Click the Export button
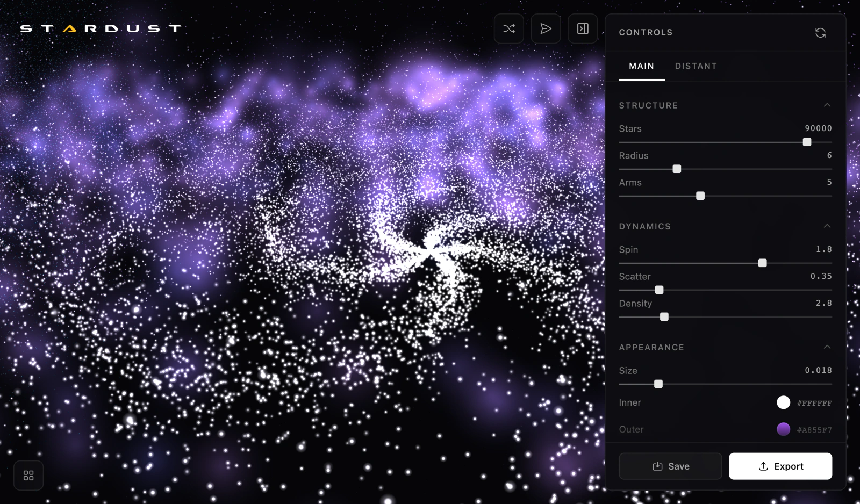The height and width of the screenshot is (504, 860). pyautogui.click(x=780, y=466)
